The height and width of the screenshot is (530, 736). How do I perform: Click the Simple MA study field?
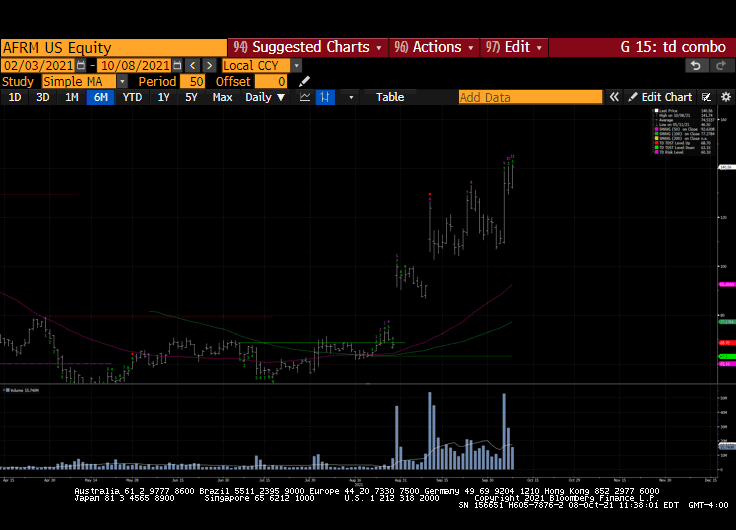tap(79, 81)
